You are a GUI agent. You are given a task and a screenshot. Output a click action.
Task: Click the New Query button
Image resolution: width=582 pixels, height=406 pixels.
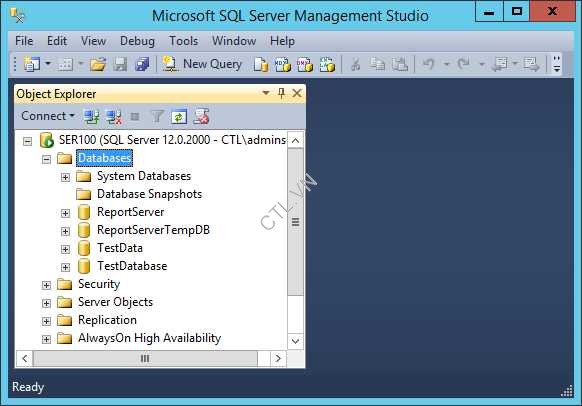click(202, 64)
